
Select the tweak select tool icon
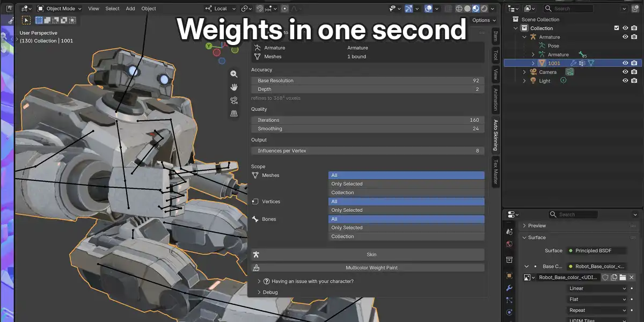pyautogui.click(x=26, y=20)
